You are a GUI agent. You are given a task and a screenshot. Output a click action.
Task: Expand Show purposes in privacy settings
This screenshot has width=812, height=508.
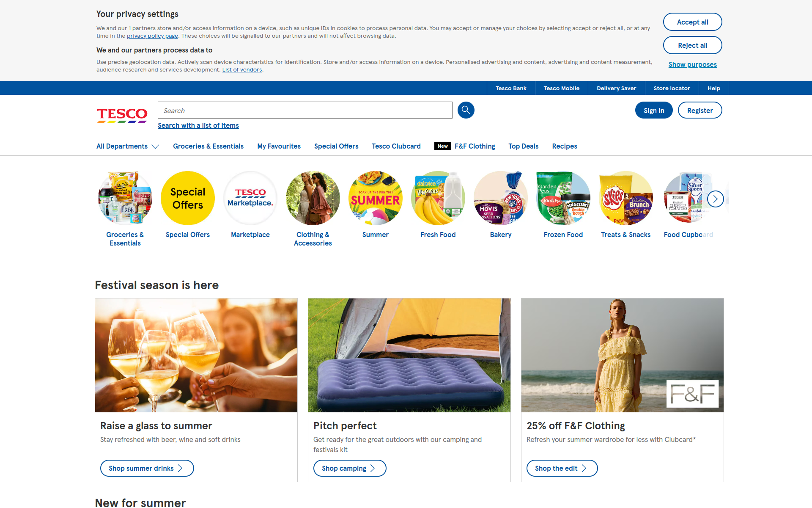(x=692, y=64)
